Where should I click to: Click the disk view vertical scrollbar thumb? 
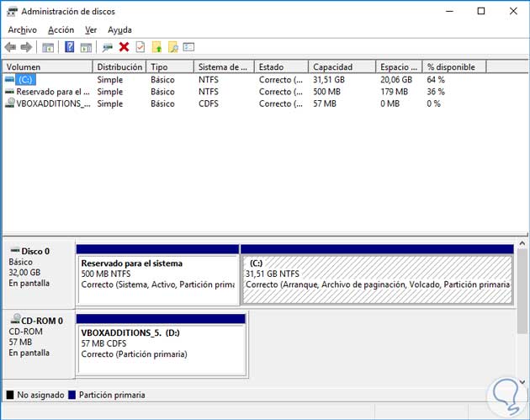point(522,291)
